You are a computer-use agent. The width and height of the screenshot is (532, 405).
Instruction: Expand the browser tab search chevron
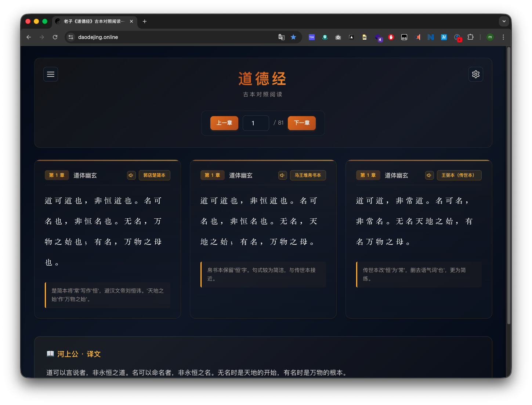pos(504,21)
